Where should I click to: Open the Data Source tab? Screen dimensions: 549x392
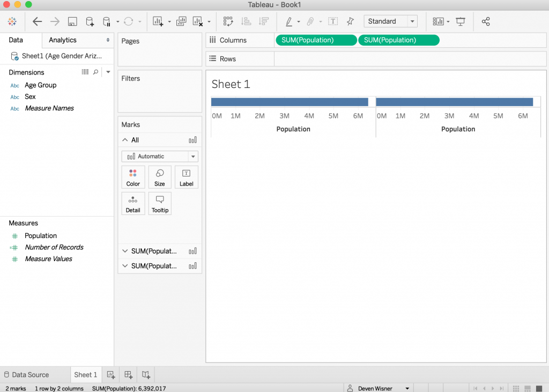[x=26, y=375]
